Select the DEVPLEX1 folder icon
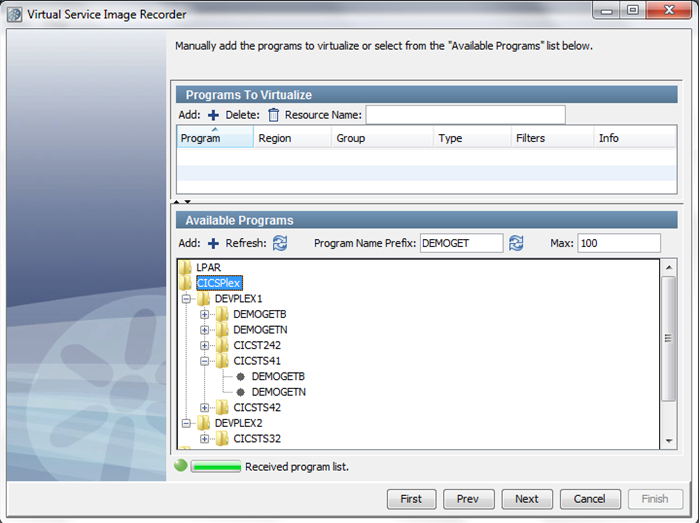The height and width of the screenshot is (523, 700). 204,298
